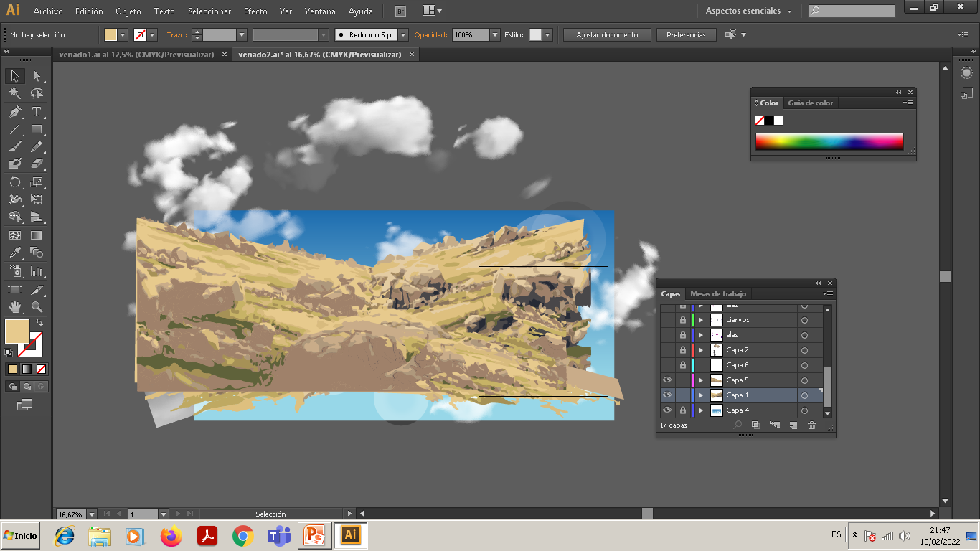The width and height of the screenshot is (980, 551).
Task: Expand the Capa 5 layer contents
Action: click(x=701, y=380)
